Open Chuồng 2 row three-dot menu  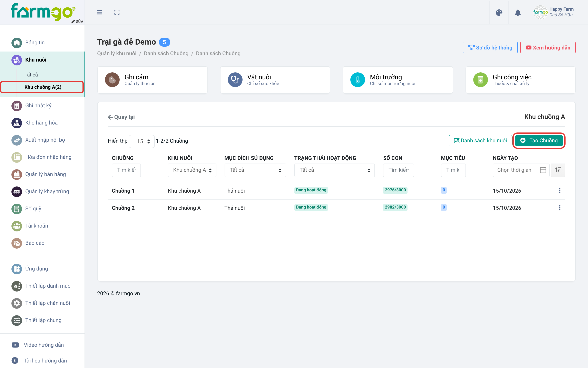click(559, 208)
